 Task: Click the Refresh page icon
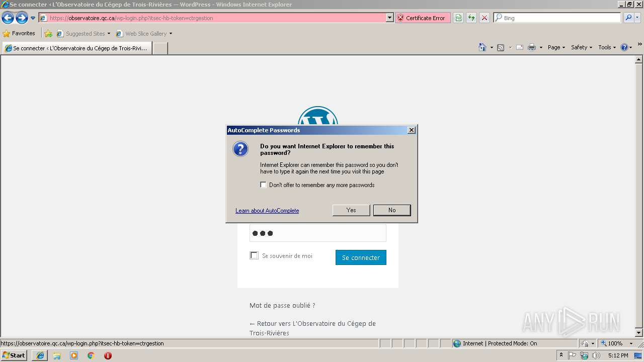pos(471,18)
